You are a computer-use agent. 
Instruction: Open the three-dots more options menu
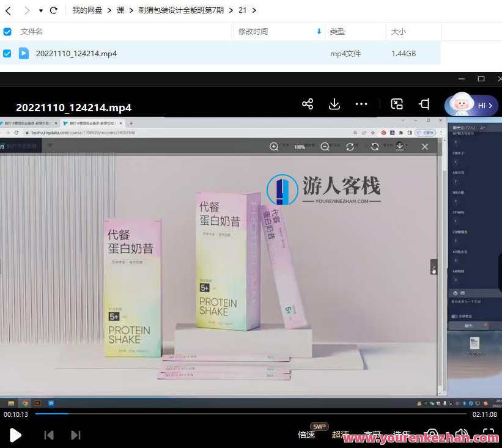361,104
